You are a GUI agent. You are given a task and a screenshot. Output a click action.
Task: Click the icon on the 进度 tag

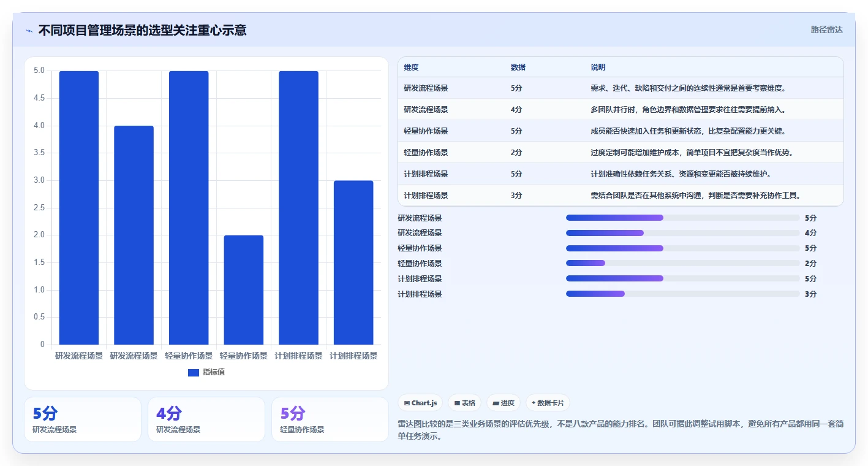(496, 403)
